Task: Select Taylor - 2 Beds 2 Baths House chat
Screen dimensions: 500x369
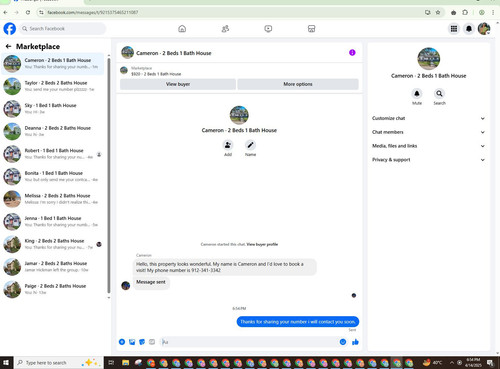Action: [x=53, y=86]
